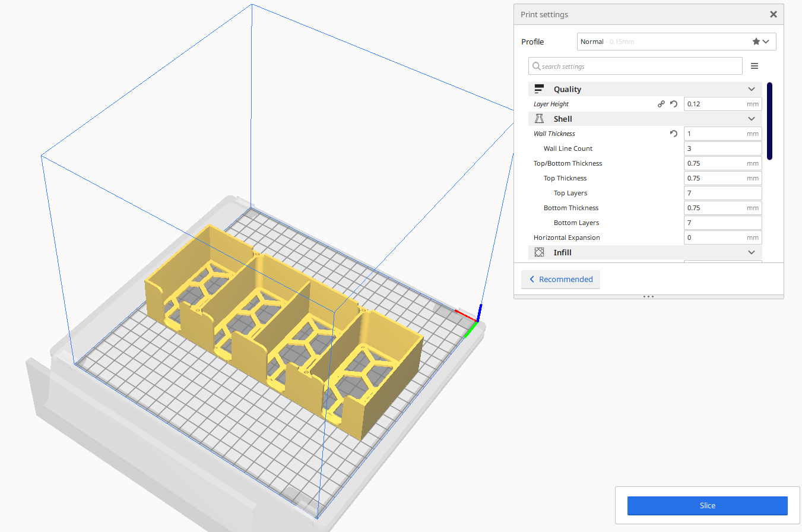
Task: Collapse the Quality section chevron
Action: tap(752, 89)
